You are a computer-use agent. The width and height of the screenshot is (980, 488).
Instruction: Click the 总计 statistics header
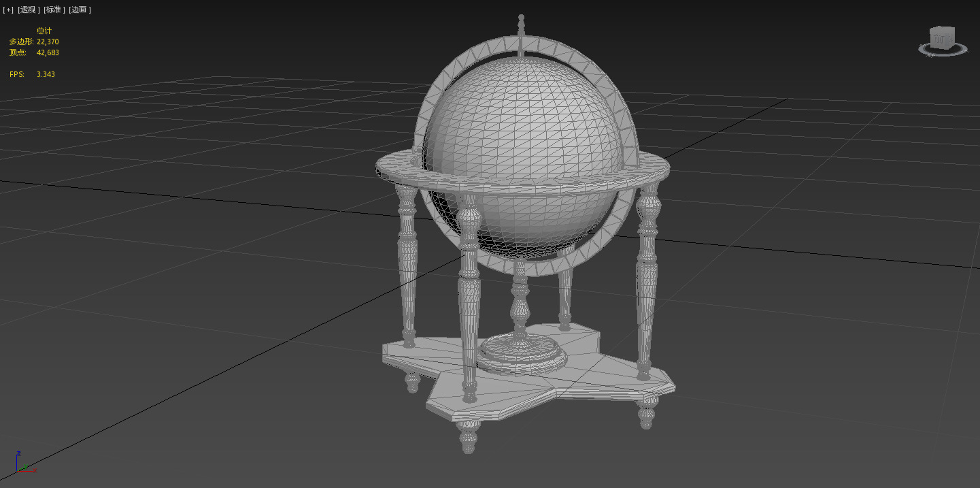click(x=44, y=31)
